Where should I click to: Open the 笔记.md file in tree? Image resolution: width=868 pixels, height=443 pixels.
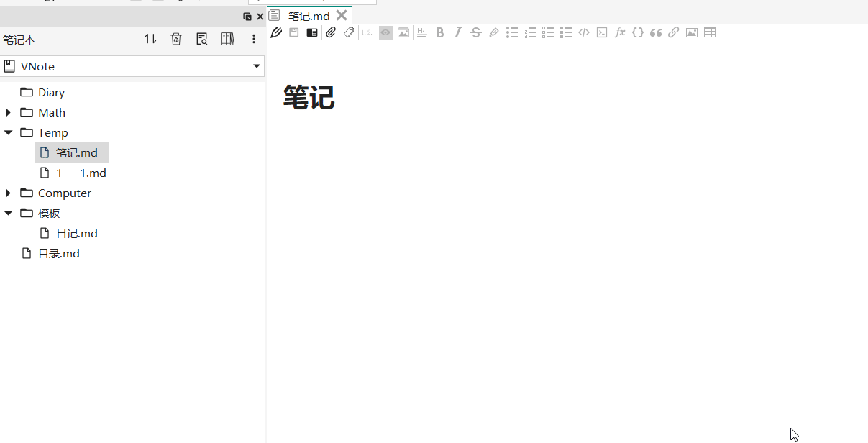click(x=72, y=152)
